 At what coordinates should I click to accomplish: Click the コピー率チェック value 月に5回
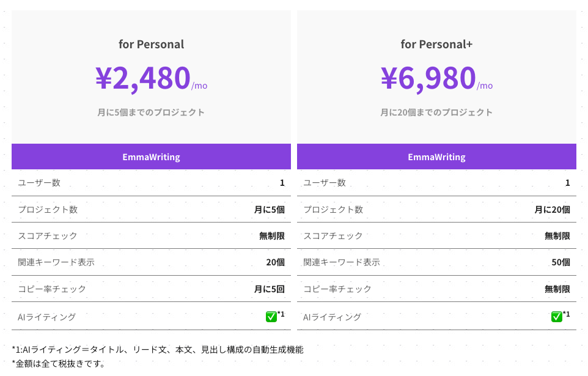click(270, 289)
